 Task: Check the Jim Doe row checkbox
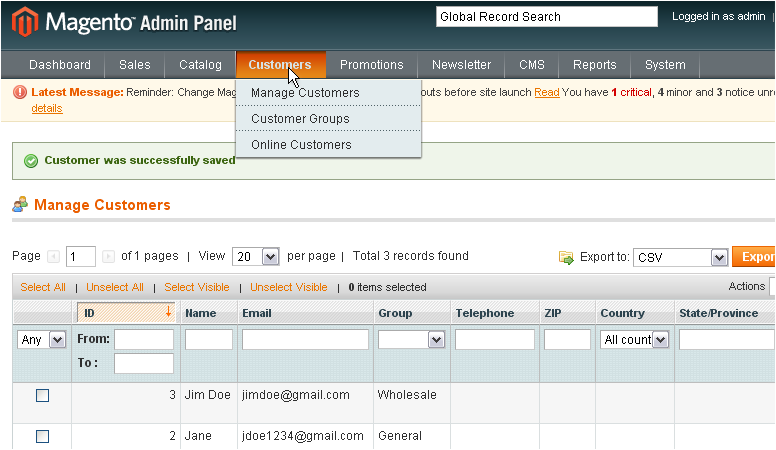point(43,396)
